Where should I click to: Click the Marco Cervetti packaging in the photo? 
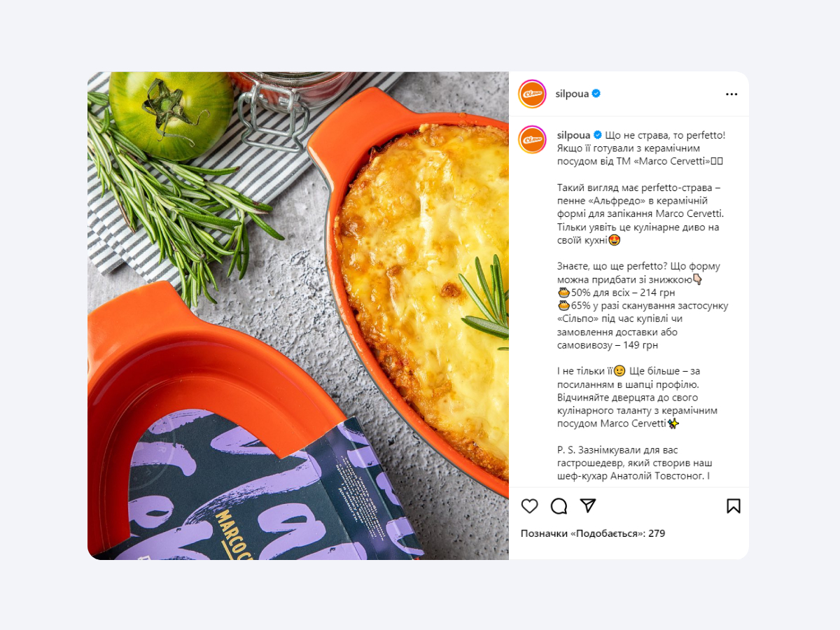pos(273,497)
